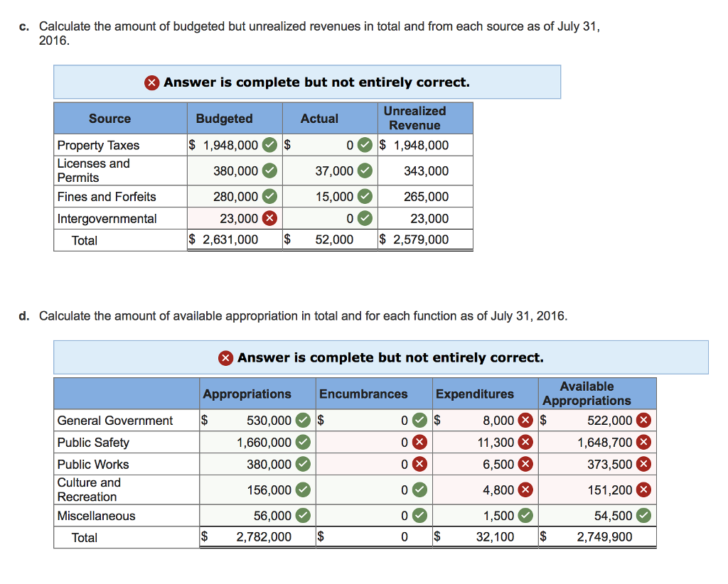Click red X icon in part d answer banner
This screenshot has height=584, width=728.
click(x=225, y=358)
